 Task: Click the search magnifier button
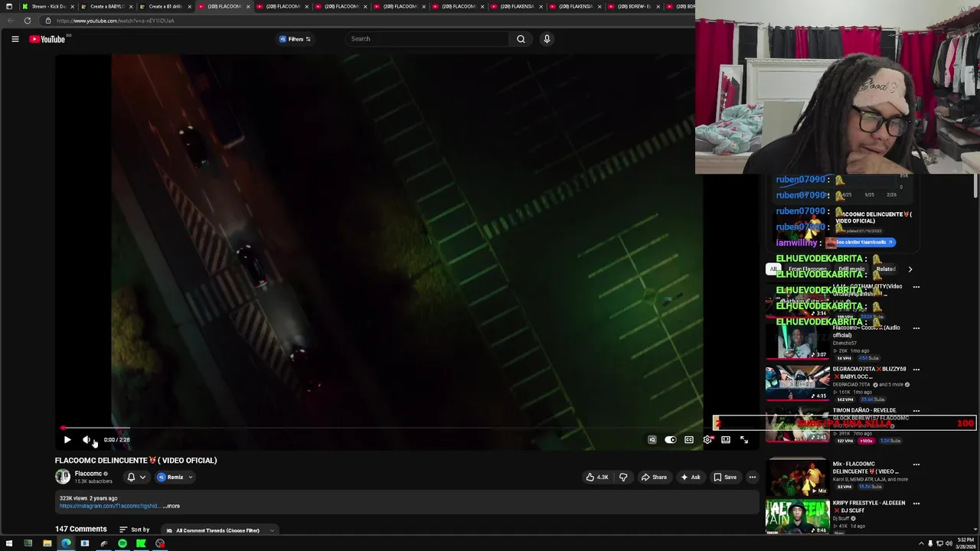[x=521, y=39]
